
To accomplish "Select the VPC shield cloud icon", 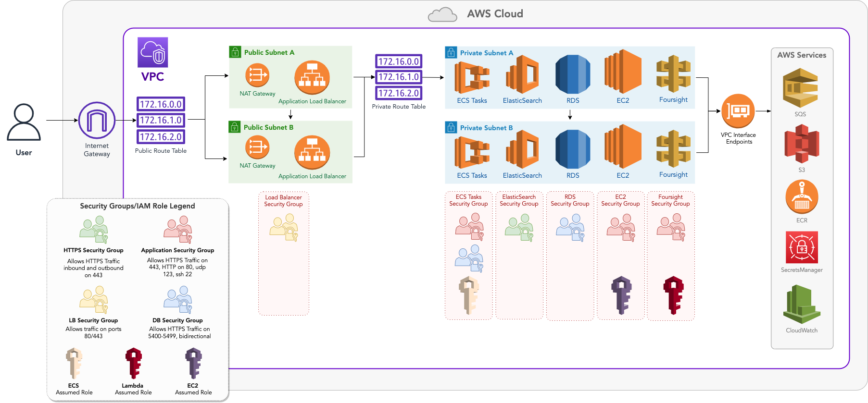I will [153, 52].
